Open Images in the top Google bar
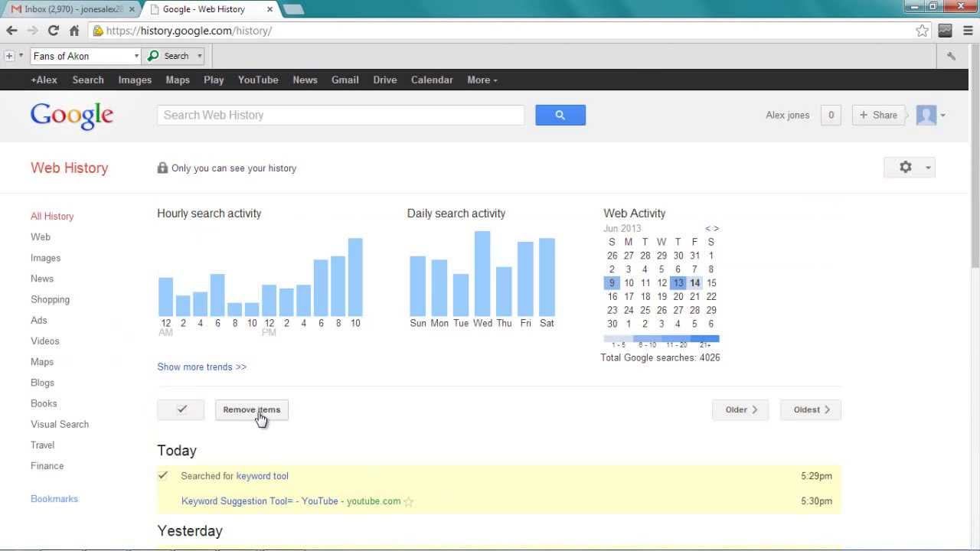The image size is (980, 551). (x=135, y=80)
